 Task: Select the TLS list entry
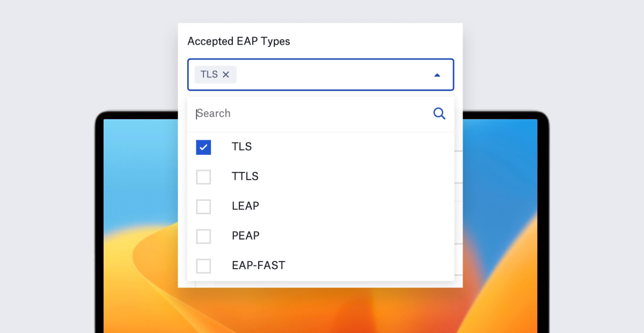click(x=241, y=147)
